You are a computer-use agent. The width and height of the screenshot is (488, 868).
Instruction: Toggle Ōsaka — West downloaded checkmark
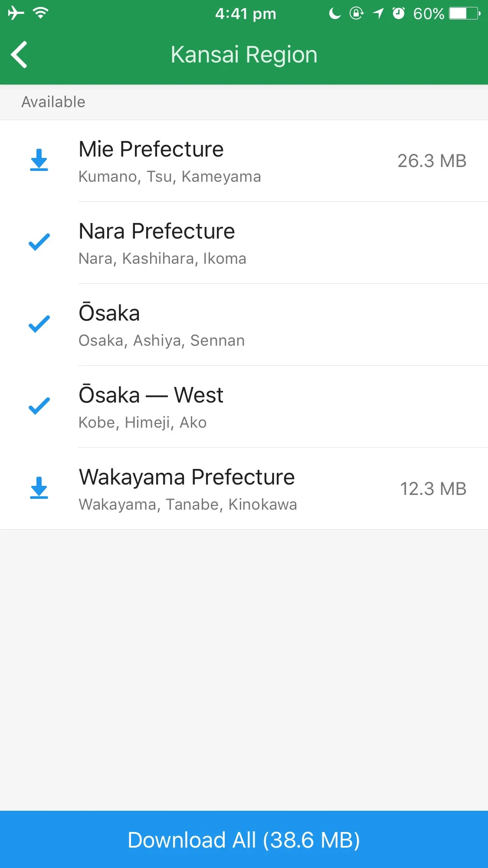tap(39, 406)
